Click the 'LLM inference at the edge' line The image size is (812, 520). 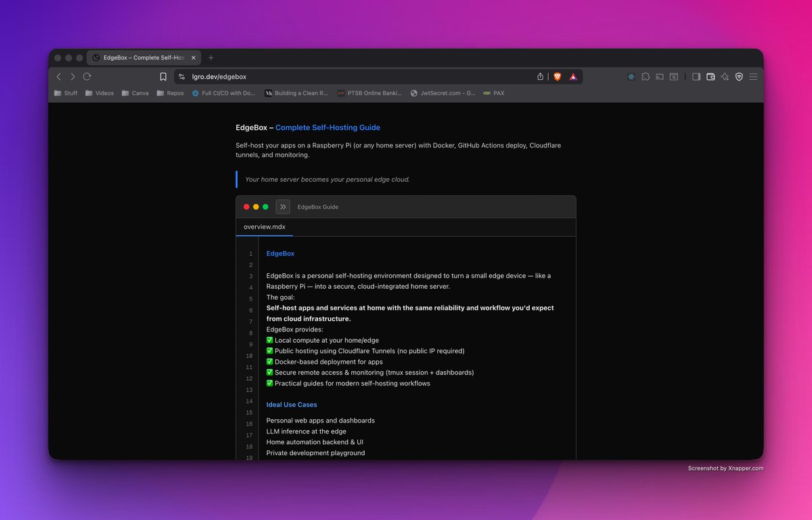point(307,431)
